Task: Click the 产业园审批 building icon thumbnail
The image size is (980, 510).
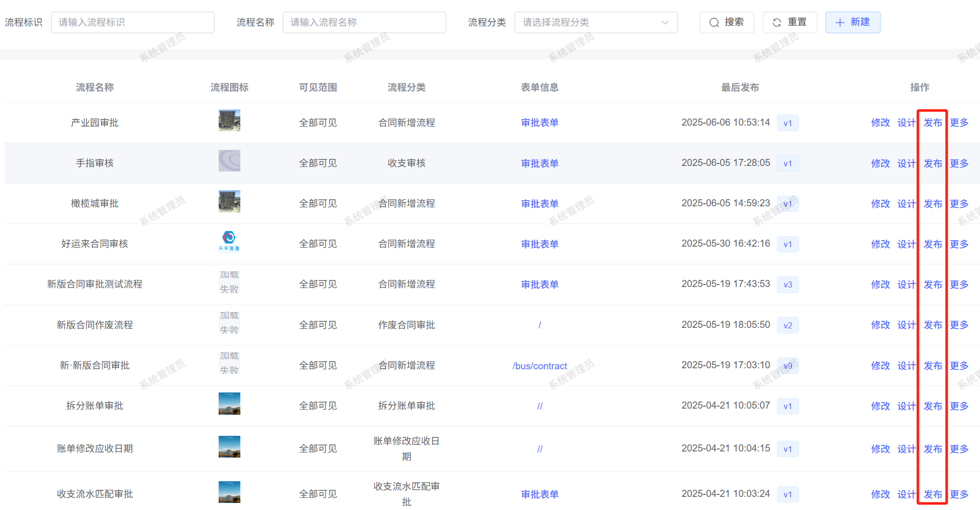Action: click(229, 121)
